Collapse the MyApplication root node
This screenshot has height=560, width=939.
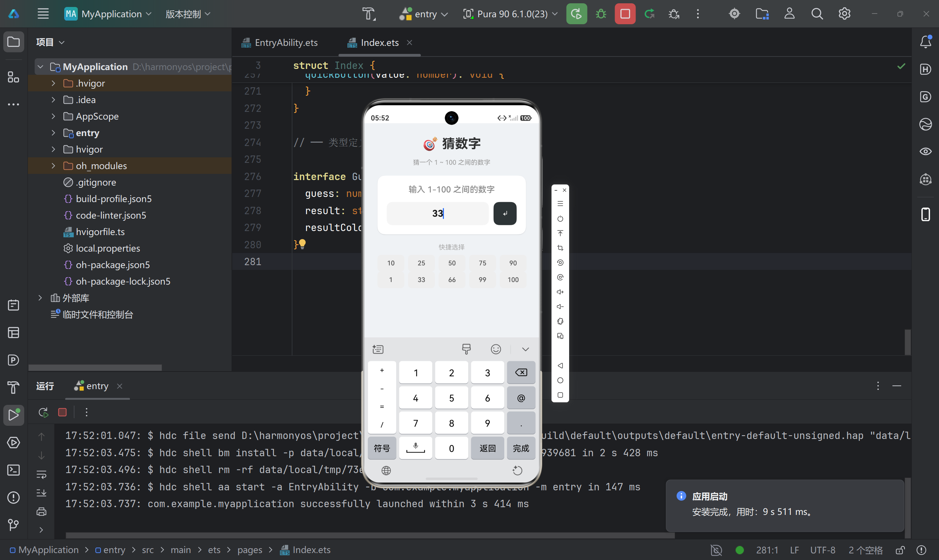[40, 67]
